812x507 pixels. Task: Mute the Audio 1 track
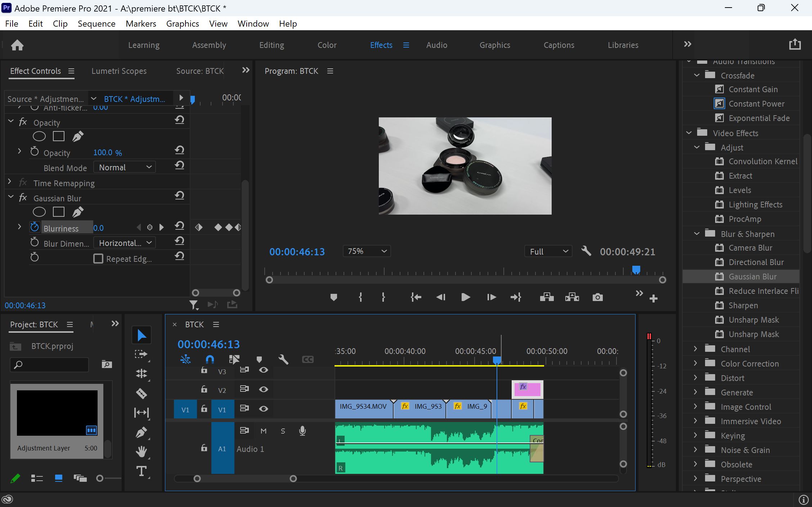pos(264,431)
